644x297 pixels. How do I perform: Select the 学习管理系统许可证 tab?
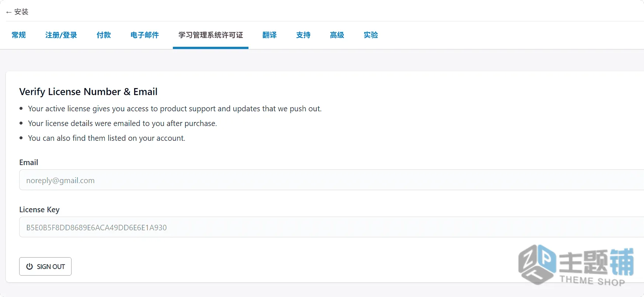point(210,35)
